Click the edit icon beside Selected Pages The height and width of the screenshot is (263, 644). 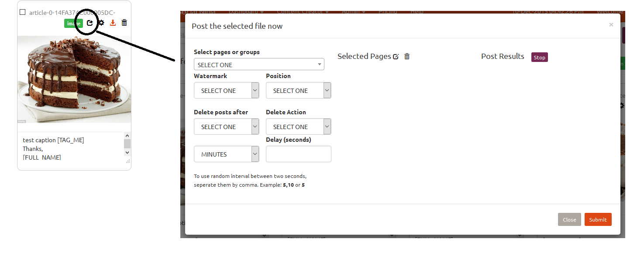point(396,56)
